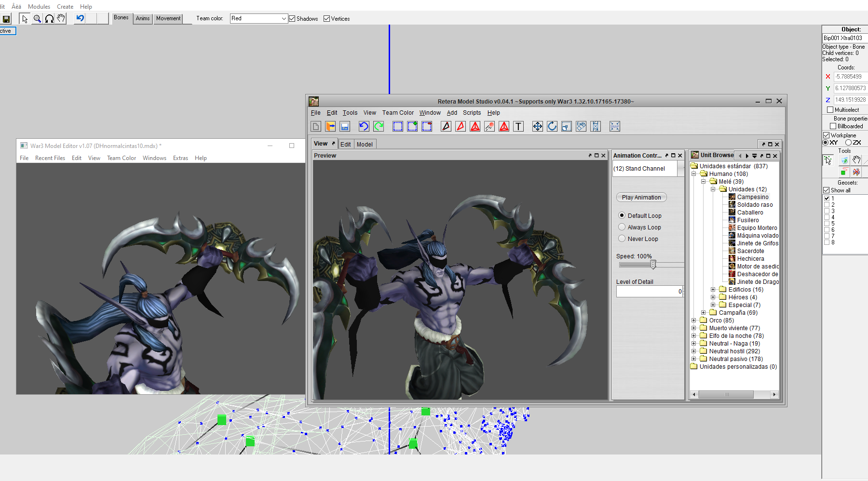Click the Open folder icon in Retera toolbar
This screenshot has height=481, width=868.
pos(330,126)
